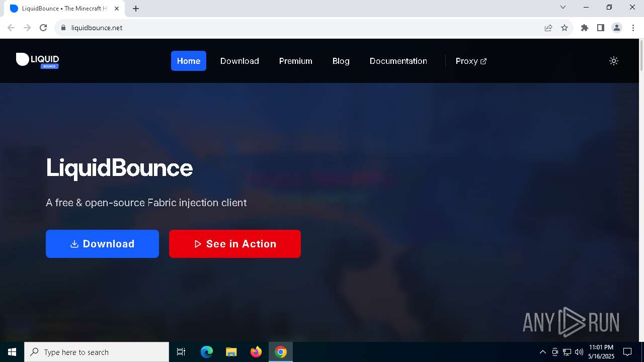Go to the Premium page
644x362 pixels.
[x=296, y=61]
